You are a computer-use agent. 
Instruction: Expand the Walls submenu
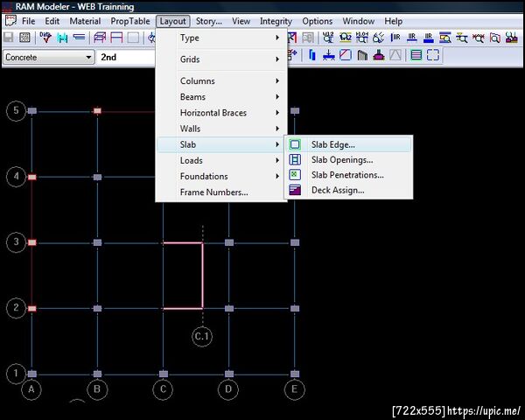pyautogui.click(x=221, y=129)
